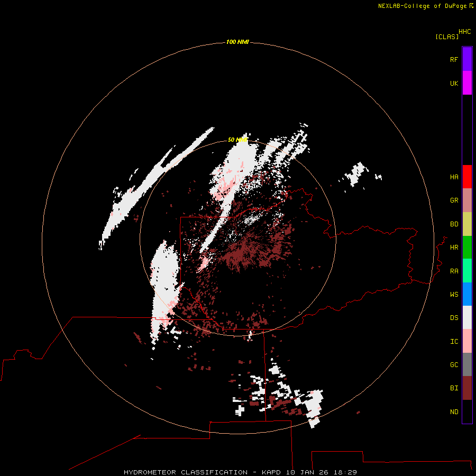The width and height of the screenshot is (476, 476).
Task: Click the BD legend label
Action: pyautogui.click(x=454, y=224)
